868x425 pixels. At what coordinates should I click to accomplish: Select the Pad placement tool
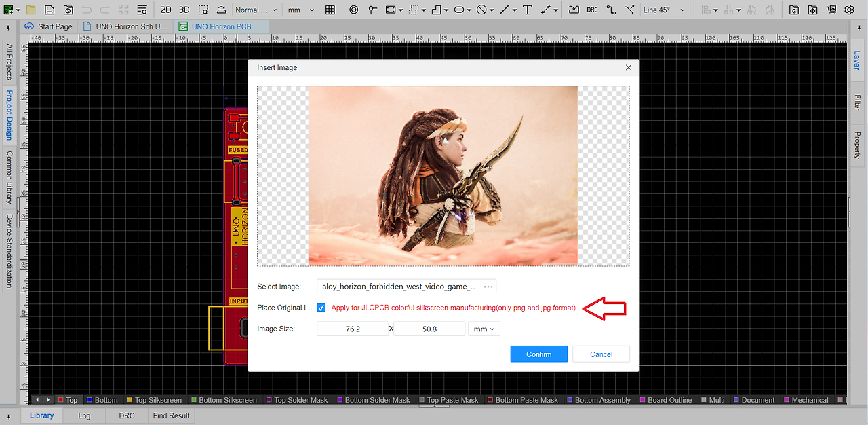pyautogui.click(x=372, y=10)
